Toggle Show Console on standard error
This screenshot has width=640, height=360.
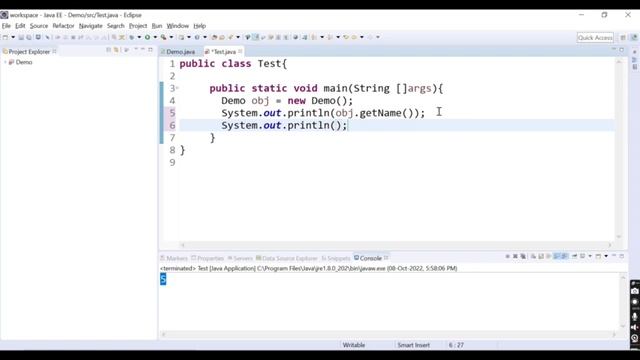(x=564, y=256)
